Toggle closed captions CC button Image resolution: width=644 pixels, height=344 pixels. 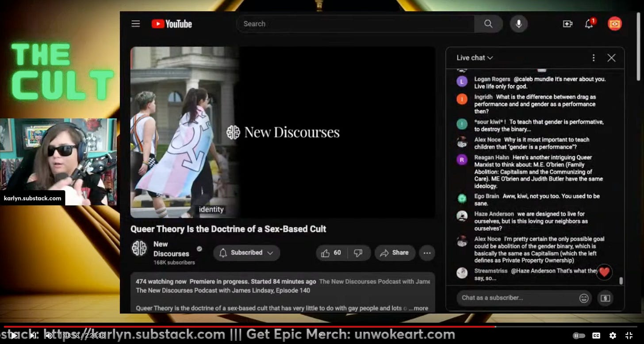coord(596,336)
